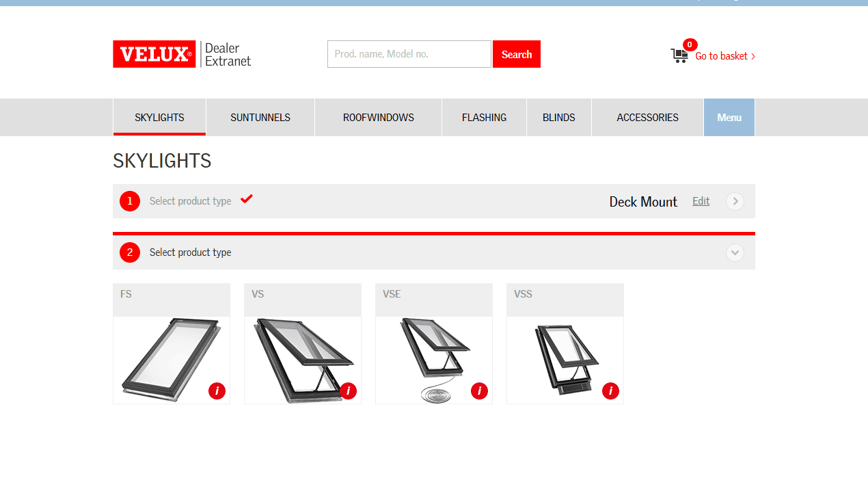Show info for the VSE skylight
The image size is (868, 483).
[x=479, y=391]
